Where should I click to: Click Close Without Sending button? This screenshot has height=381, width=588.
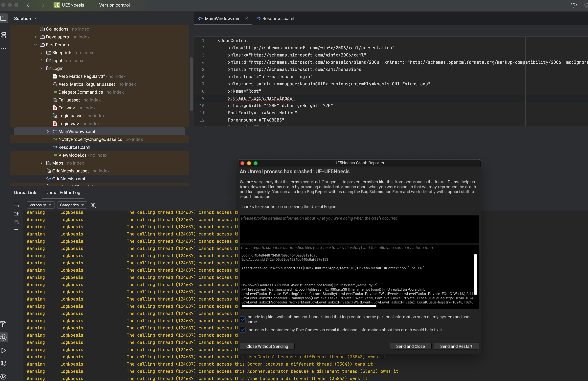(267, 346)
